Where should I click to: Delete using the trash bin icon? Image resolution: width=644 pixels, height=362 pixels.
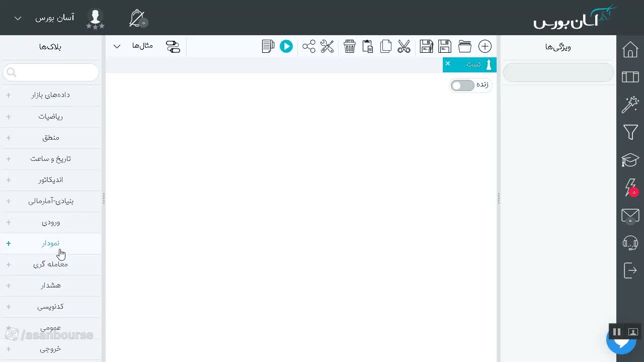(x=350, y=46)
